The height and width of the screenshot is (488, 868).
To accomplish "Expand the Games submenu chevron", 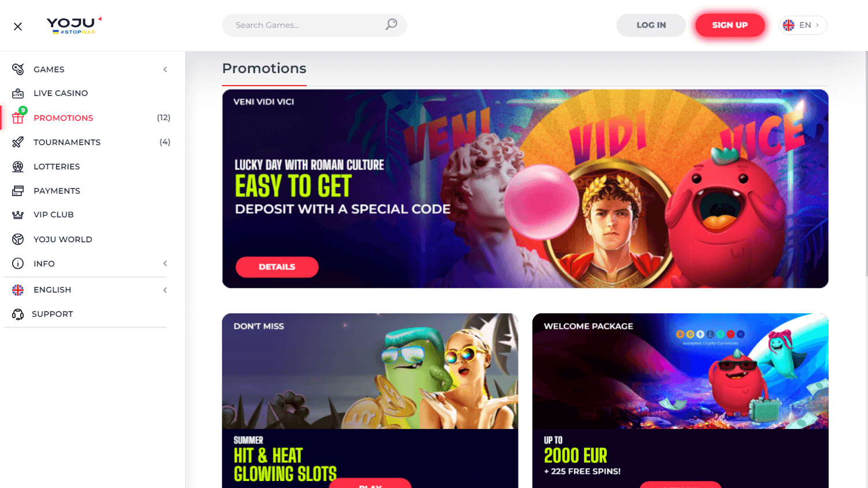I will [165, 69].
